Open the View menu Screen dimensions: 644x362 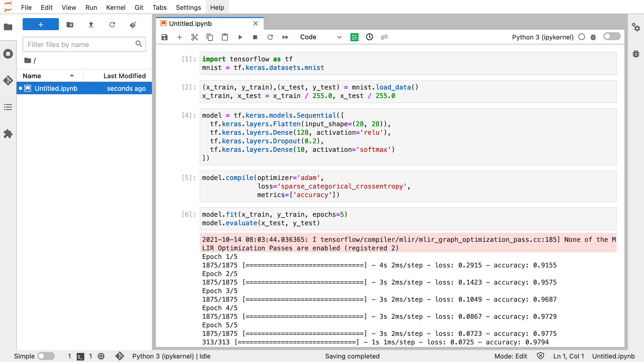tap(69, 8)
